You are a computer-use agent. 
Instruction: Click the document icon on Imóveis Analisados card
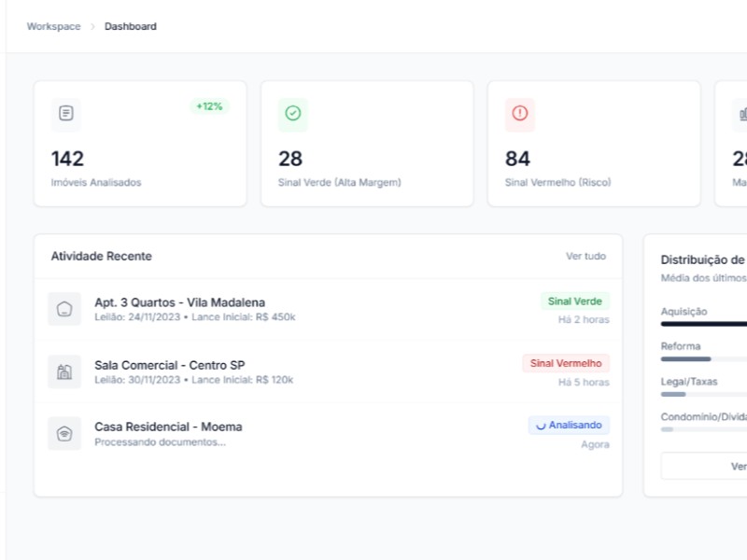click(65, 115)
